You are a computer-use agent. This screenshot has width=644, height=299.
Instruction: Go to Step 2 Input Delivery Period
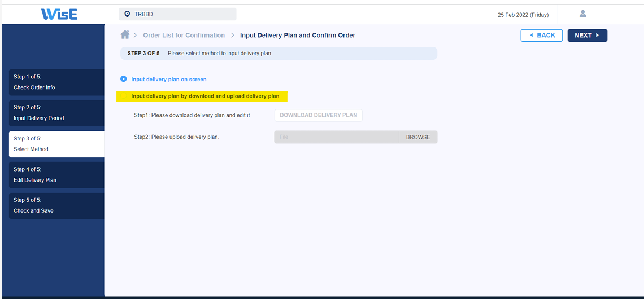(56, 113)
